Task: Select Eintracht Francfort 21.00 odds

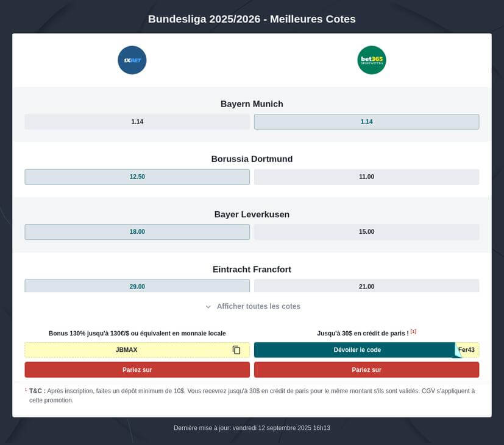Action: (x=366, y=286)
